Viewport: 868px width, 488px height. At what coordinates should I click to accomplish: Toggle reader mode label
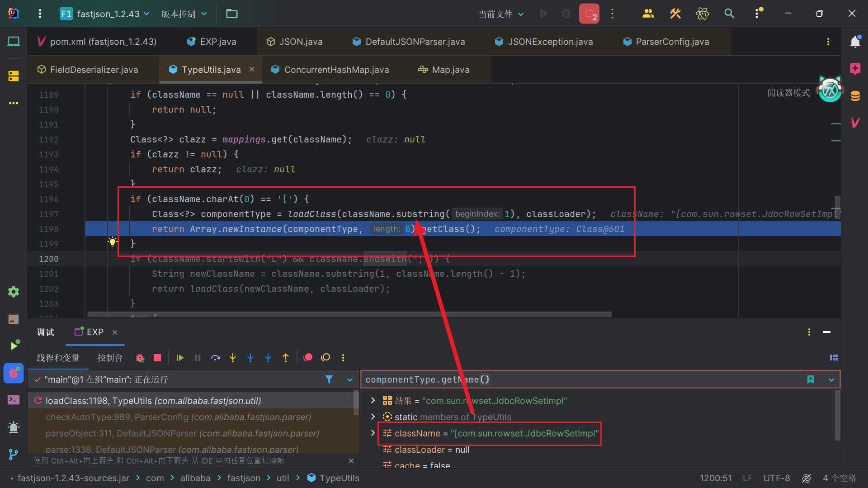788,93
